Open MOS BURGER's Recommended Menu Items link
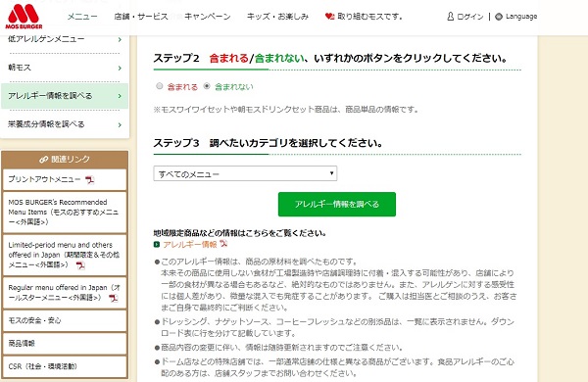588x382 pixels. click(x=65, y=213)
